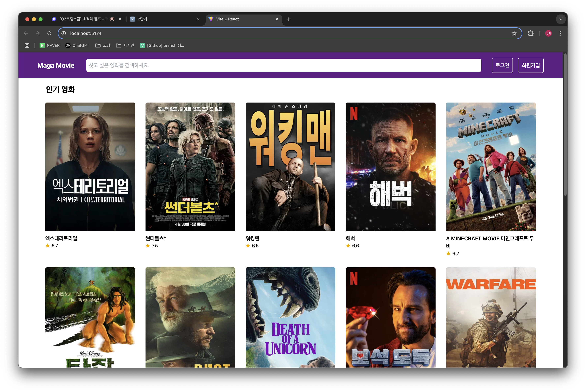Open the 엑스테리토리얼 movie poster
Viewport: 586px width, 392px height.
pyautogui.click(x=90, y=167)
